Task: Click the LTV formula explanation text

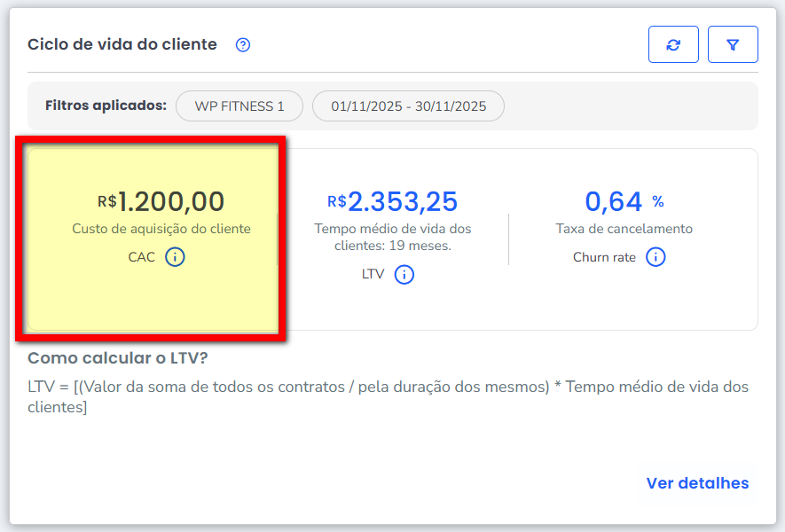Action: tap(388, 397)
